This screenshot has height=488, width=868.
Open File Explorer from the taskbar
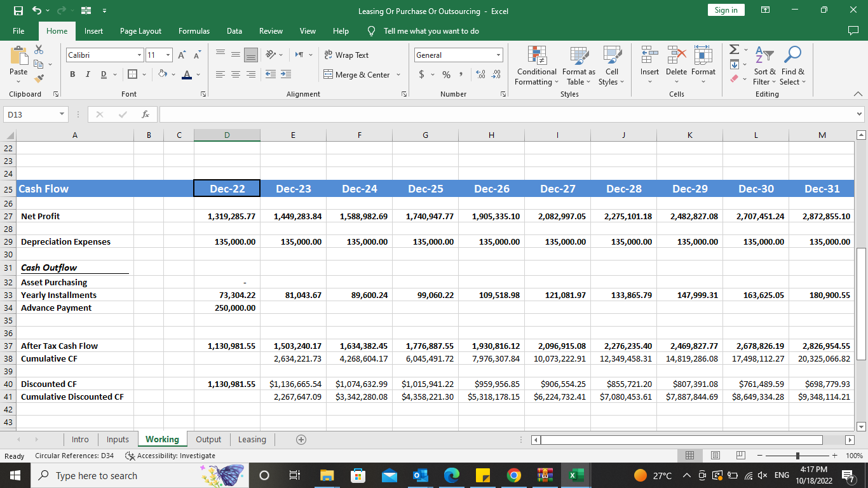pos(327,475)
